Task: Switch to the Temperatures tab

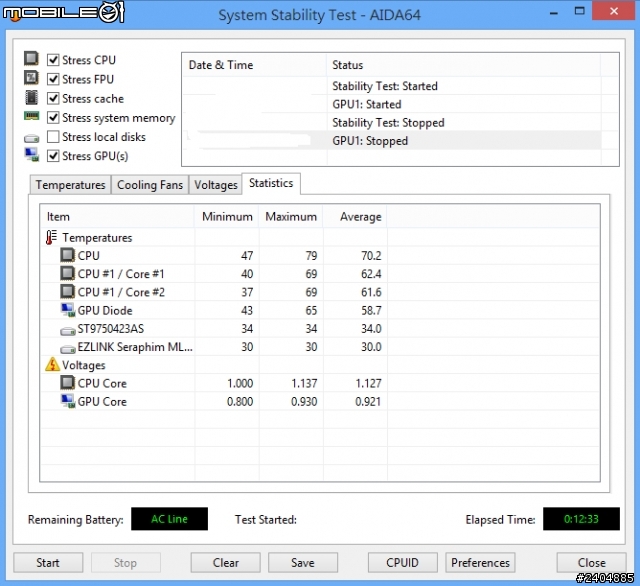Action: 70,185
